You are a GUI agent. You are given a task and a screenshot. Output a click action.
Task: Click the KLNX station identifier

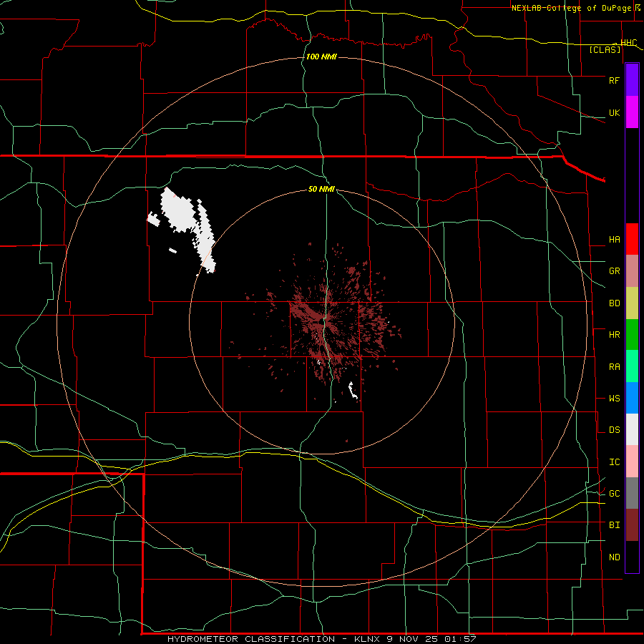tap(368, 639)
